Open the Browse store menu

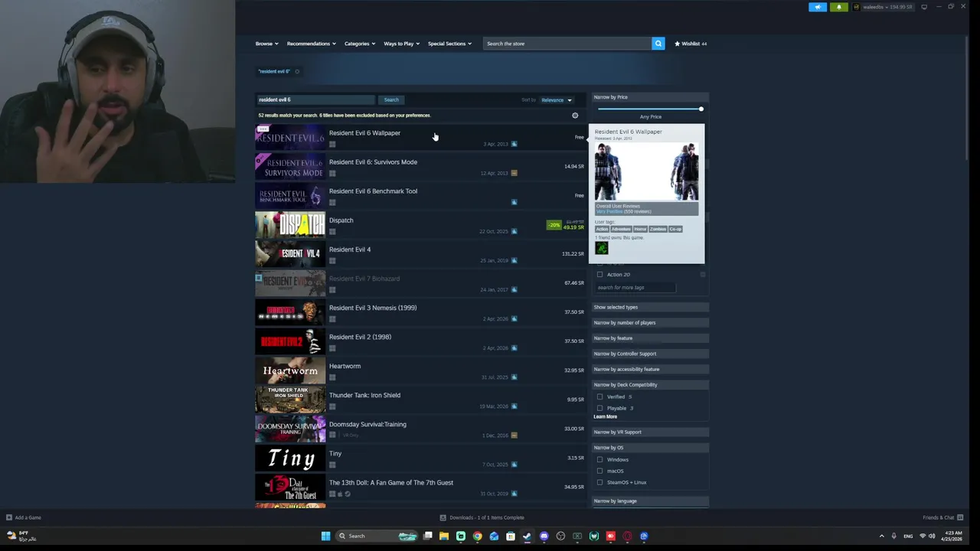[266, 44]
